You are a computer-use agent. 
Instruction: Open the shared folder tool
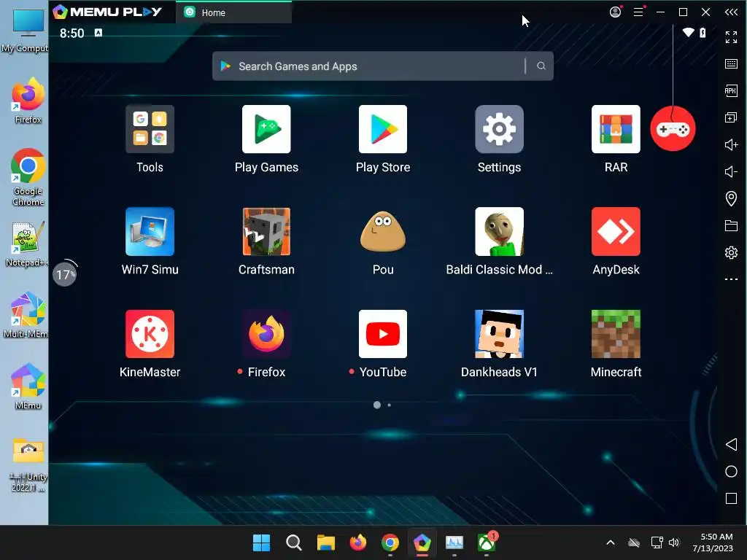pyautogui.click(x=731, y=226)
